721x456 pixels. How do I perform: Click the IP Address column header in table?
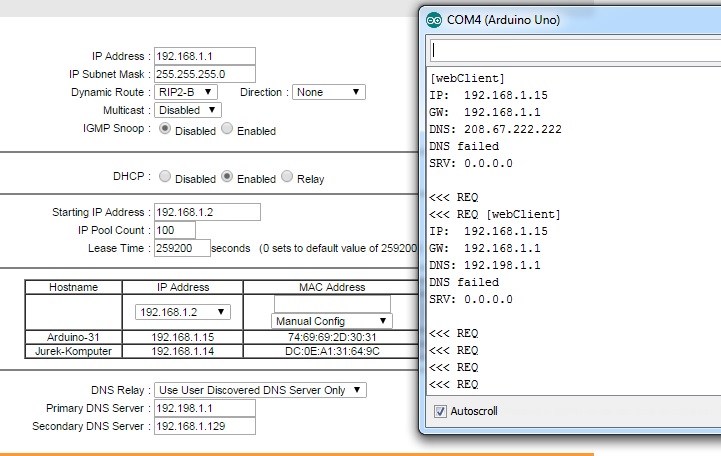[183, 287]
